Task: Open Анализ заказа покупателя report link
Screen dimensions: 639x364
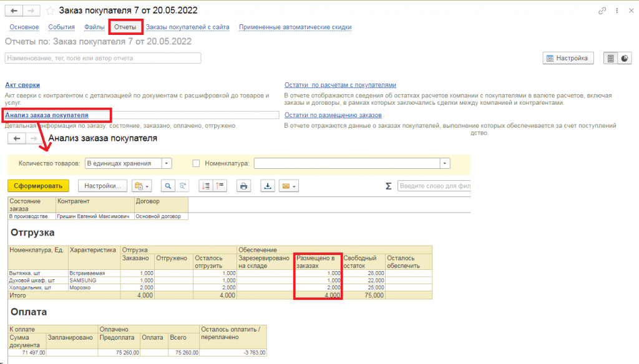Action: pyautogui.click(x=47, y=115)
